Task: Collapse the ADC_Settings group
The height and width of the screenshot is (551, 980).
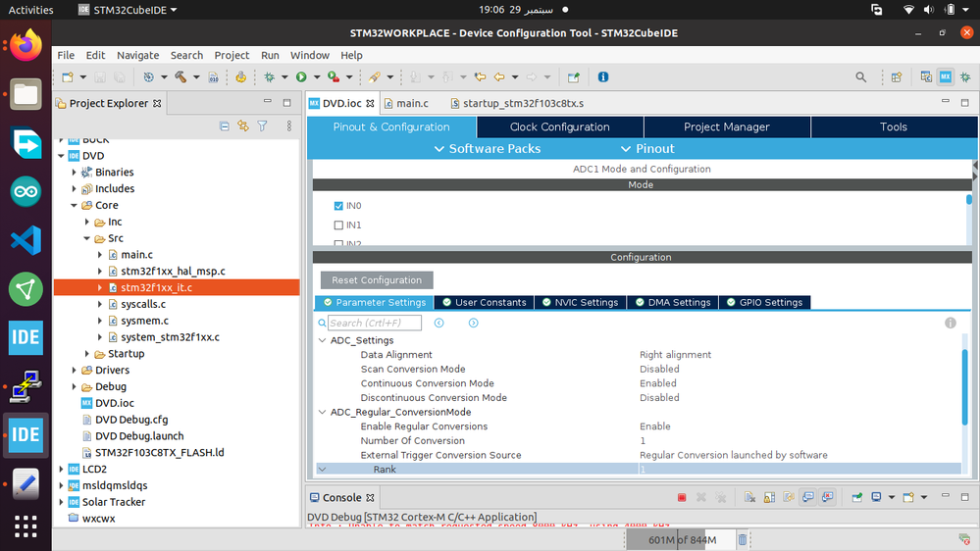Action: click(323, 340)
